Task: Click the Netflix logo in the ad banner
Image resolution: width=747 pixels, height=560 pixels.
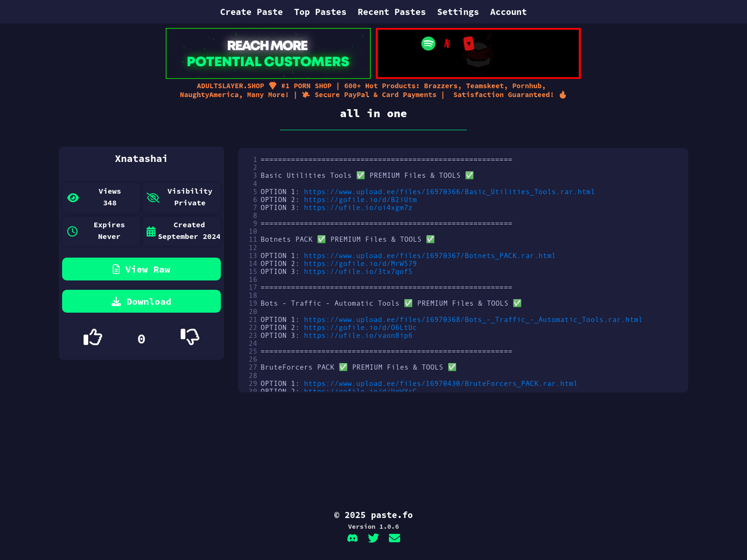Action: pos(447,43)
